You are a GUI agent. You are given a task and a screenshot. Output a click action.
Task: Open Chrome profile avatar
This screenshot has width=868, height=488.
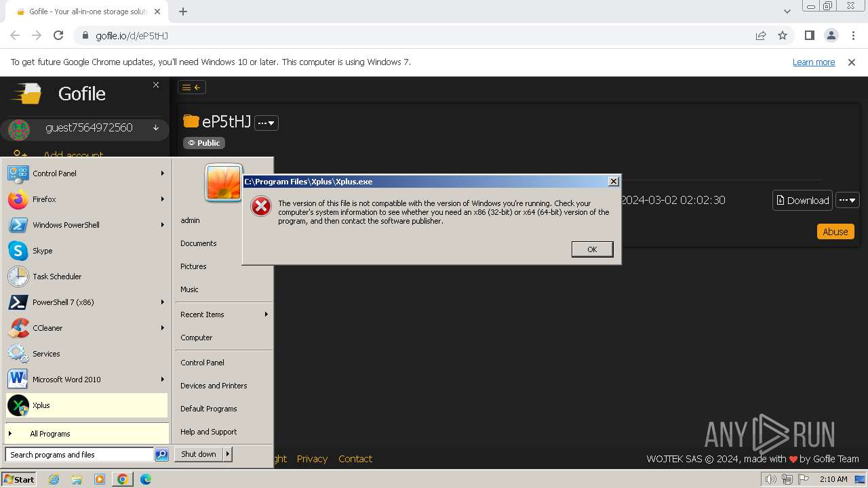831,35
